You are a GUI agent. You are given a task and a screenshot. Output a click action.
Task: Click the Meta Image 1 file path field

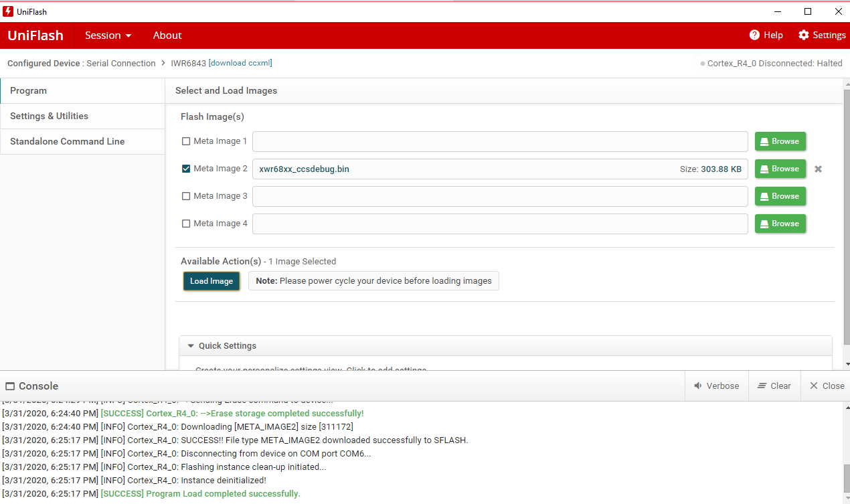(x=500, y=141)
